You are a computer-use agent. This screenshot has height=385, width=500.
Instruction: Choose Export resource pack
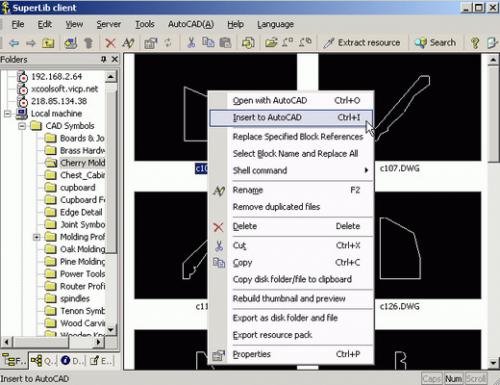(291, 335)
